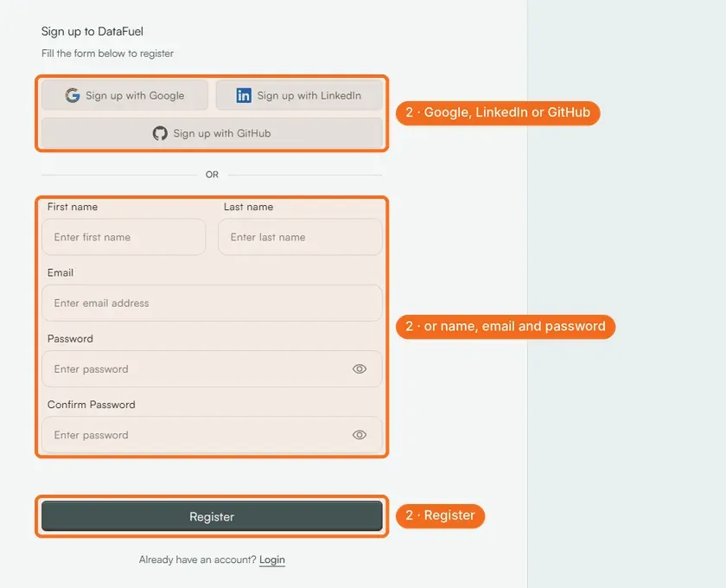Click the 'Confirm Password' label
The height and width of the screenshot is (588, 726).
(x=92, y=405)
